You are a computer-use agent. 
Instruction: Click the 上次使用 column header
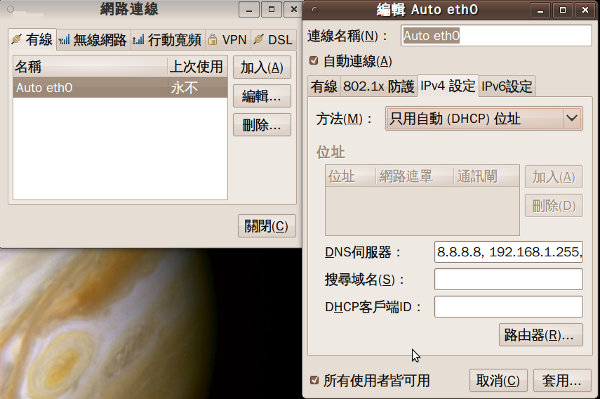[x=197, y=67]
